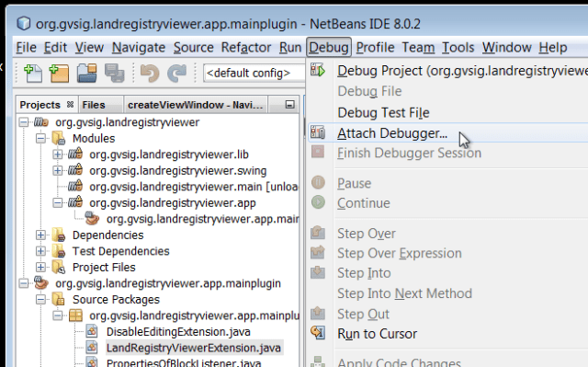Click the NetBeans cube icon in title bar
The width and height of the screenshot is (588, 367).
tap(24, 24)
